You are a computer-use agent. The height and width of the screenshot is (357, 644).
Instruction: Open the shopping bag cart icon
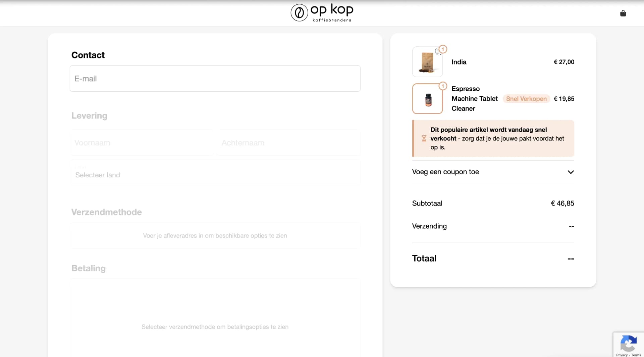coord(623,13)
